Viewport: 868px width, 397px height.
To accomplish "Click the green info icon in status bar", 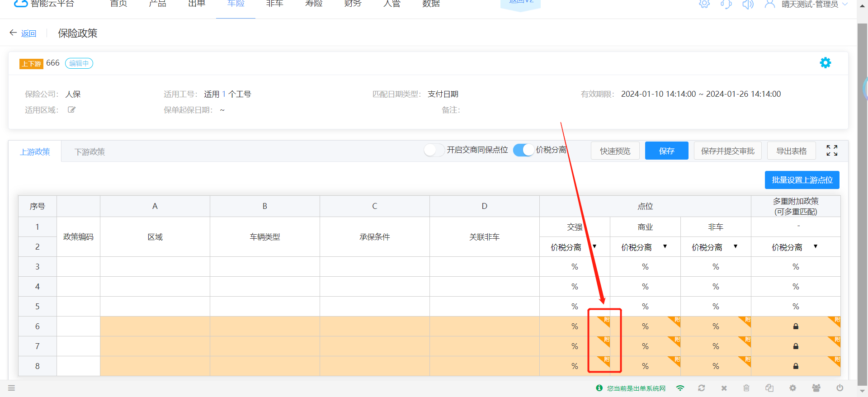I will [599, 388].
